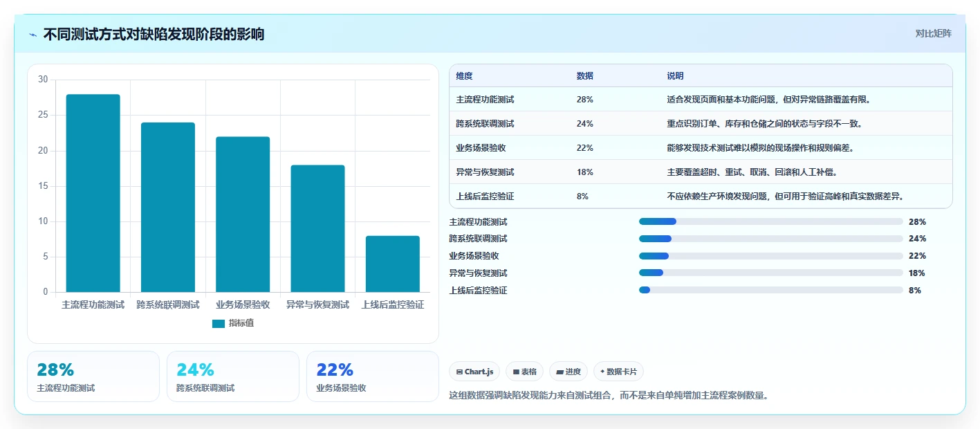Select the 数据卡片 tag chip
The height and width of the screenshot is (429, 980).
[618, 372]
